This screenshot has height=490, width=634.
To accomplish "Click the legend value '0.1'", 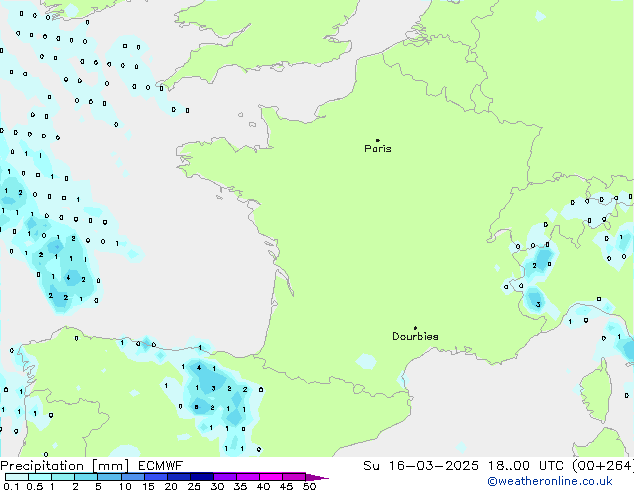I will coord(11,486).
